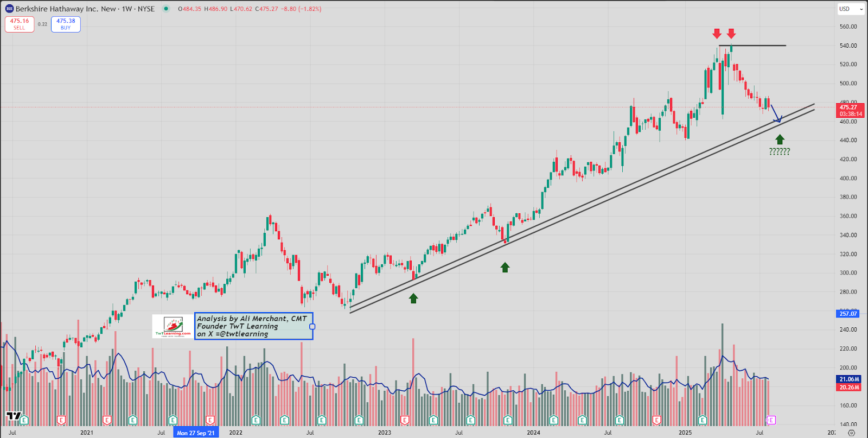Click the 2024 label on the time axis
This screenshot has width=868, height=438.
pos(533,433)
